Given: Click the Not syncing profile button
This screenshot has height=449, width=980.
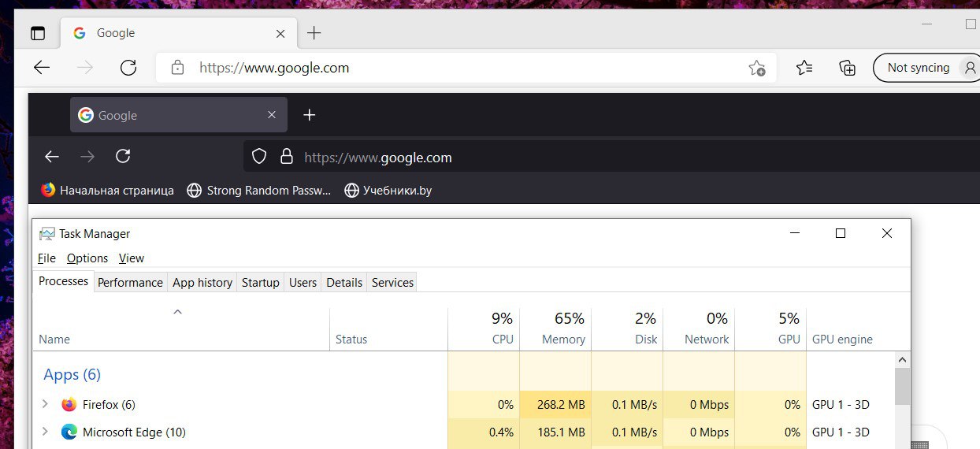Looking at the screenshot, I should [926, 68].
